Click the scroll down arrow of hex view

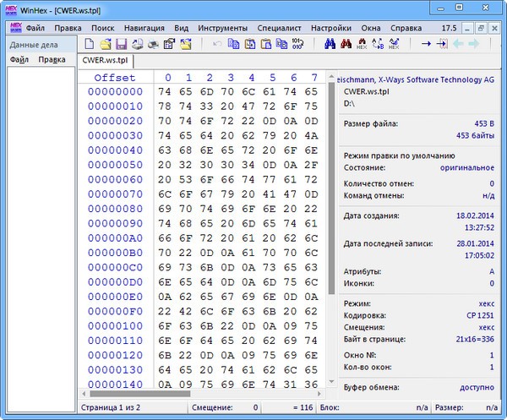[330, 383]
